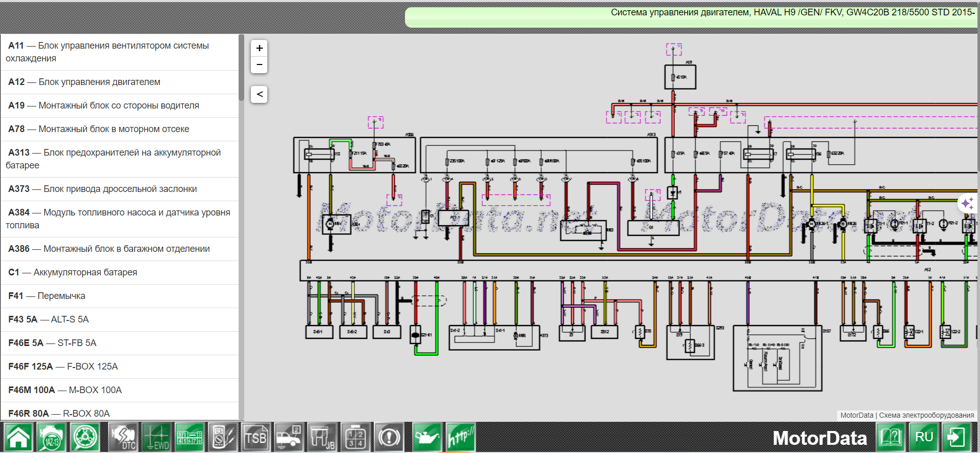Screen dimensions: 980x453
Task: Open the DTC fault codes icon
Action: pos(123,438)
